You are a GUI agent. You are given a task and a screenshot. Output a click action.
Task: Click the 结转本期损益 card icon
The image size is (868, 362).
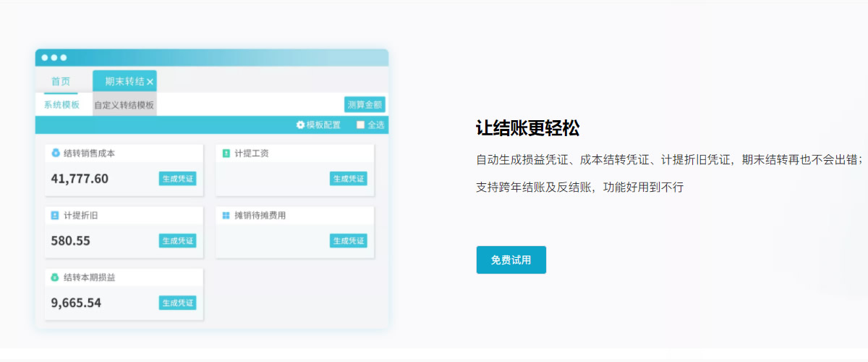[55, 277]
